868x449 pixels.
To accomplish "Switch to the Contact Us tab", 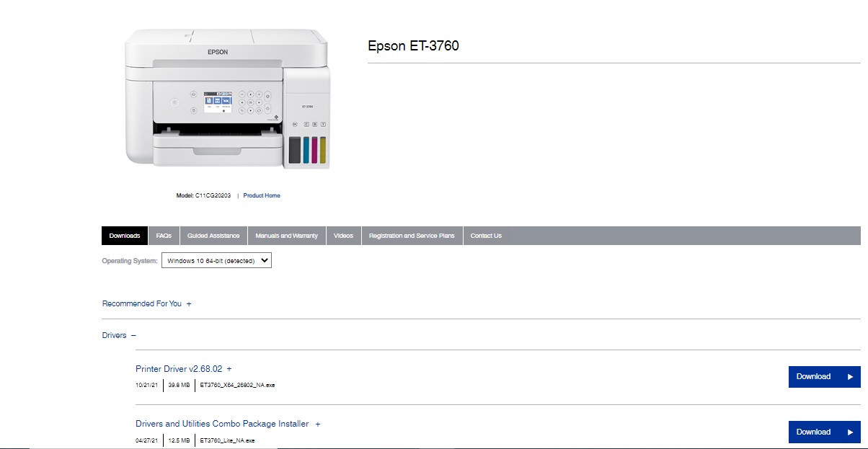I will (485, 235).
